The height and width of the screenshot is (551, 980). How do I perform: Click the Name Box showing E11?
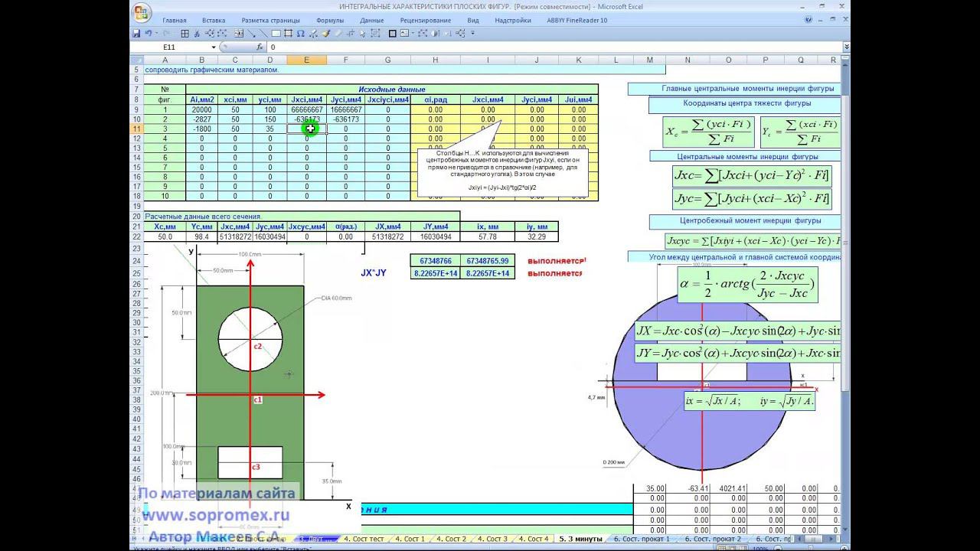tap(170, 47)
